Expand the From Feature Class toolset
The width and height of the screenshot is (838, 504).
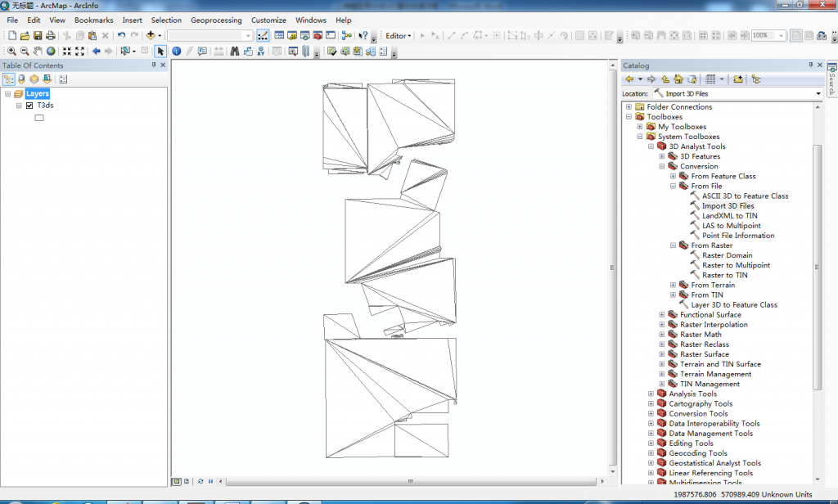coord(674,177)
